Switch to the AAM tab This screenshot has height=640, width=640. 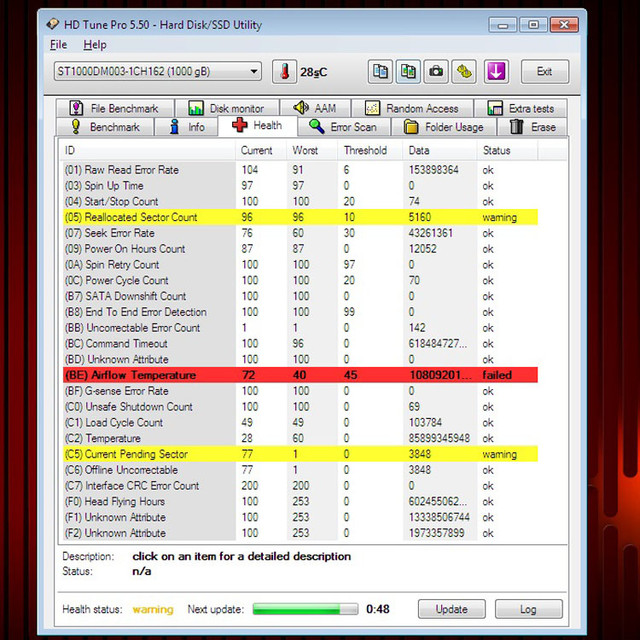point(315,108)
